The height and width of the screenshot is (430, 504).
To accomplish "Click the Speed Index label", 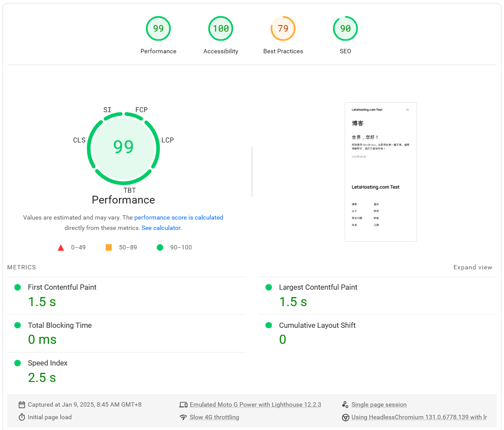I will pos(48,363).
